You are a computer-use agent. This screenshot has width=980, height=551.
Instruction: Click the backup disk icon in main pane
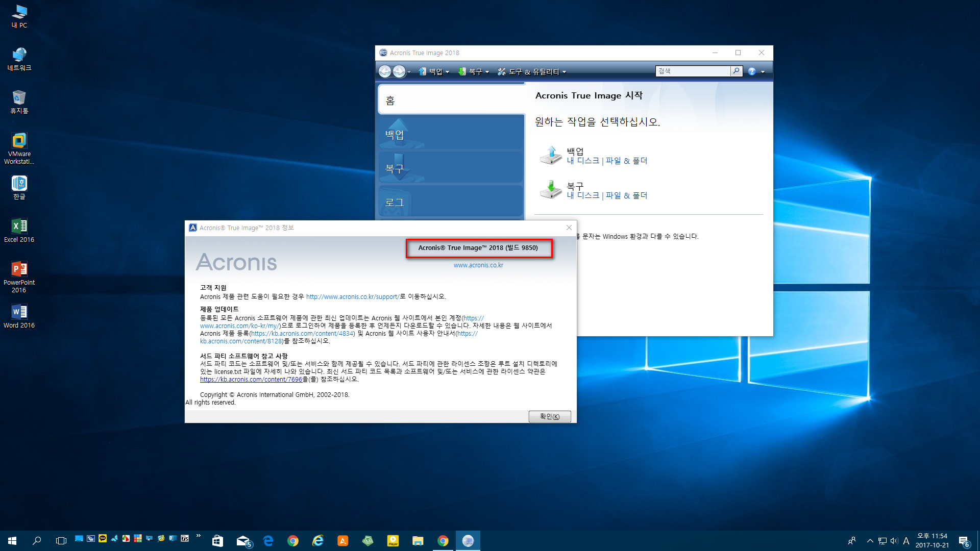(551, 155)
